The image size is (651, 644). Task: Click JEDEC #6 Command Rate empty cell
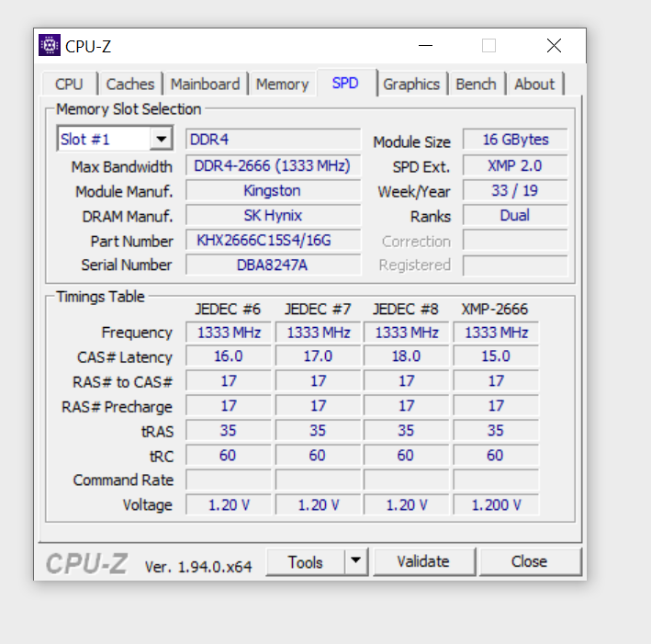coord(229,480)
